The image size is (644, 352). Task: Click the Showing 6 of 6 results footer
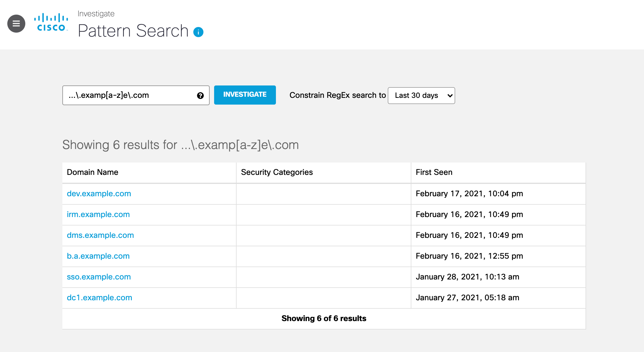(324, 319)
